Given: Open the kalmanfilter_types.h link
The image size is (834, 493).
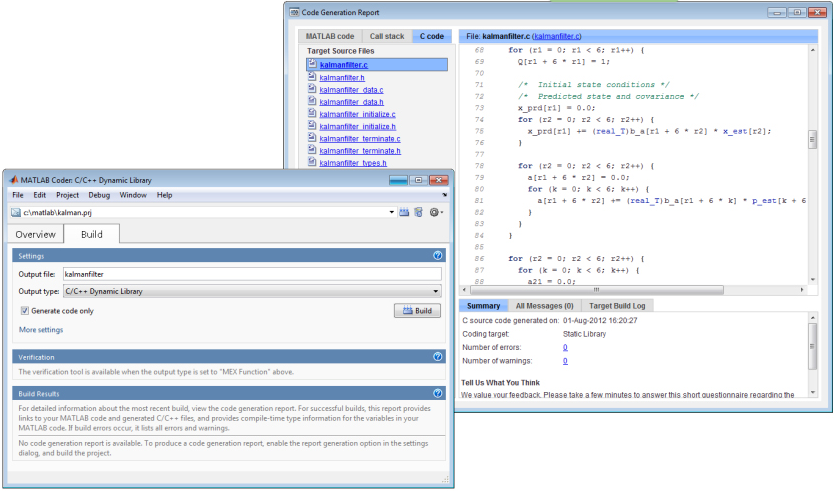Looking at the screenshot, I should [x=353, y=163].
